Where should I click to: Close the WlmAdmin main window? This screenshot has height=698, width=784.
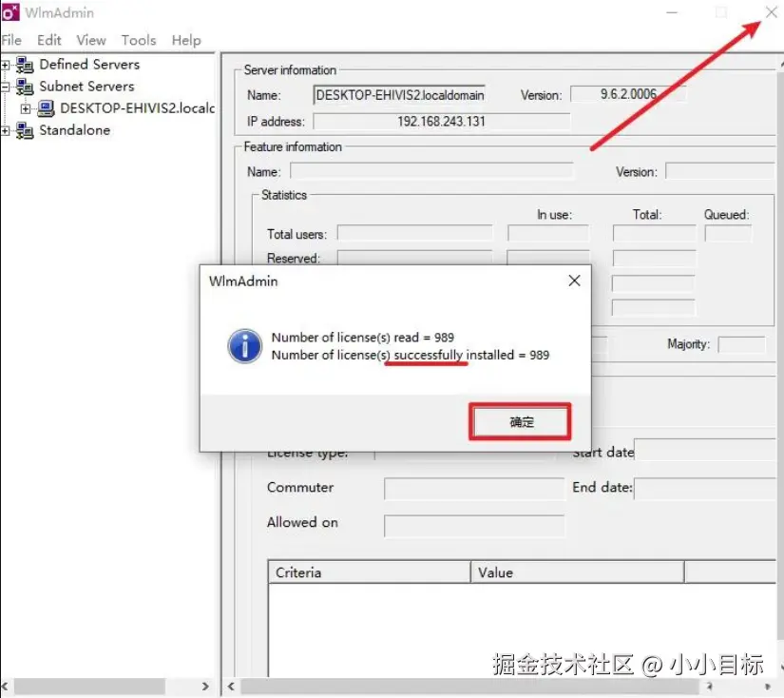[x=771, y=12]
